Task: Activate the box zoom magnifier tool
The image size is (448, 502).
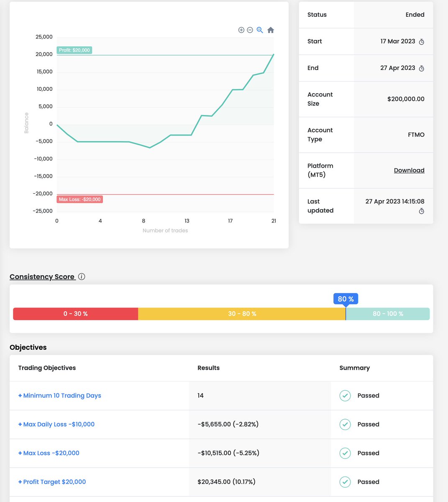Action: [260, 30]
